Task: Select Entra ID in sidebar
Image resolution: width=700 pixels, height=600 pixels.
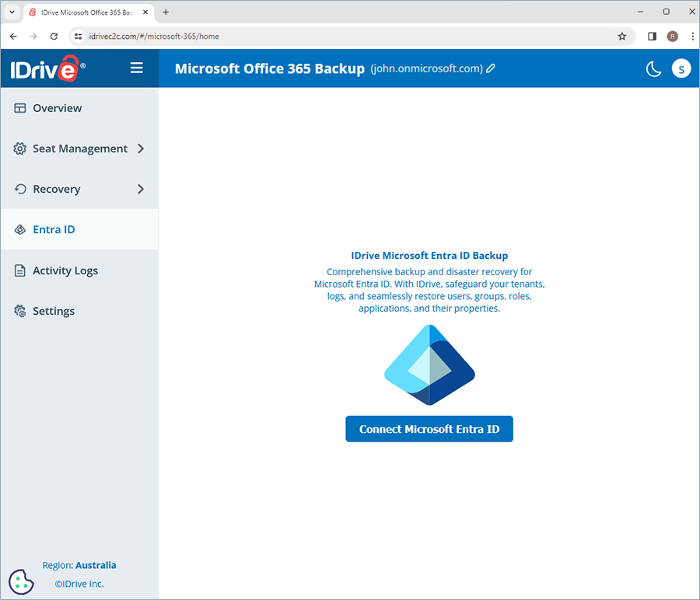Action: click(79, 229)
